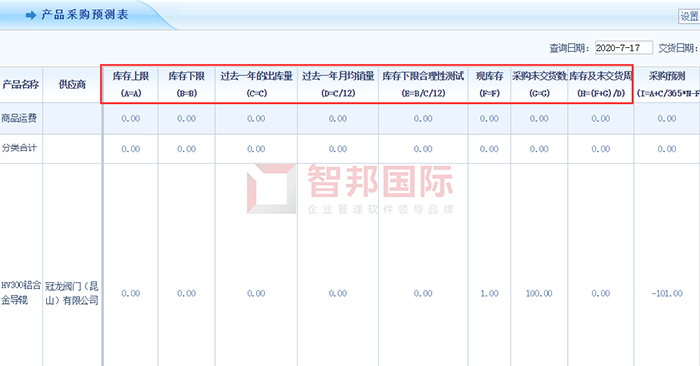This screenshot has width=700, height=366.
Task: Click 过去一年月均销量 value in HV300铝合金导辊 row
Action: 338,293
